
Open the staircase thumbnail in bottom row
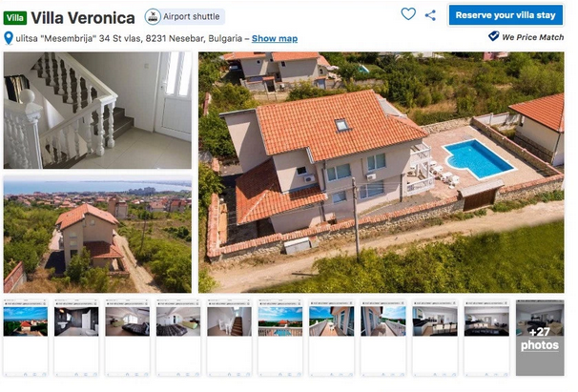(229, 321)
